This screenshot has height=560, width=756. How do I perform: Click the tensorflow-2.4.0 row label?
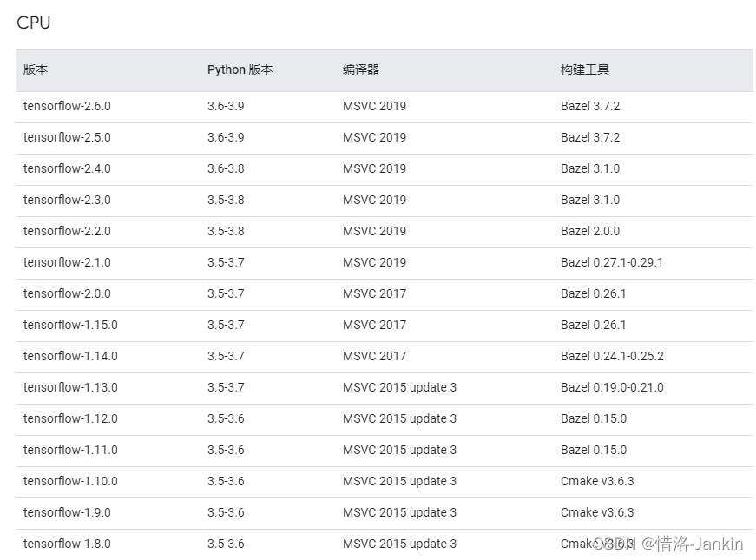(x=67, y=168)
